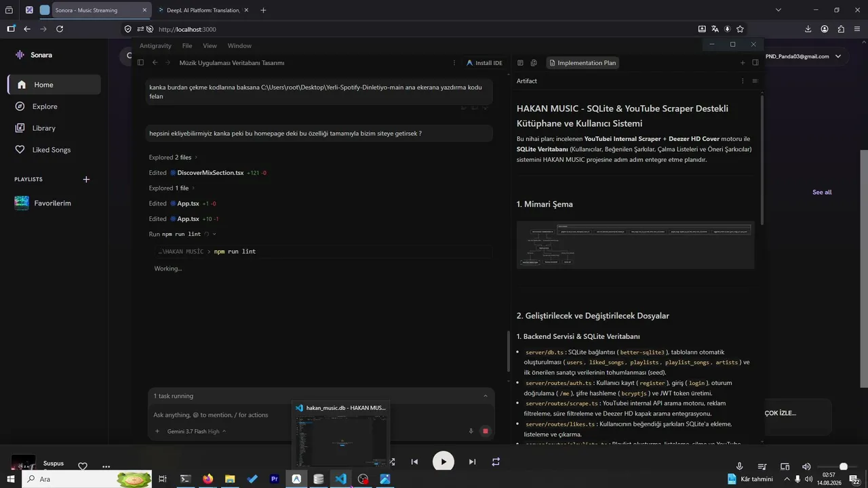This screenshot has width=868, height=488.
Task: Open the conversation options three-dot menu
Action: click(x=454, y=62)
